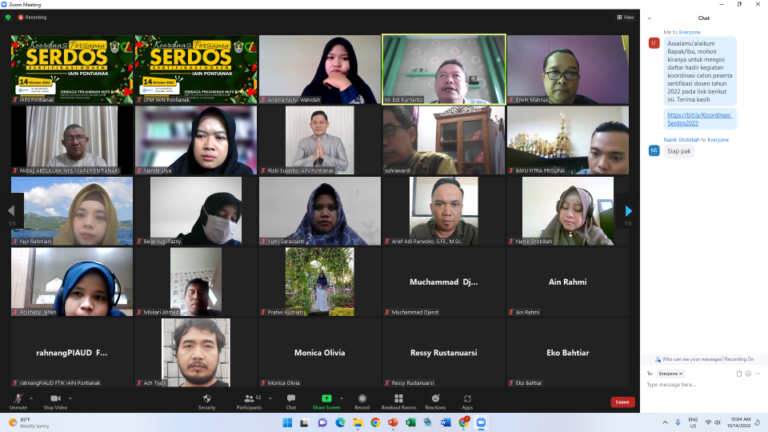The image size is (768, 432).
Task: Open Breakout Rooms
Action: point(398,401)
